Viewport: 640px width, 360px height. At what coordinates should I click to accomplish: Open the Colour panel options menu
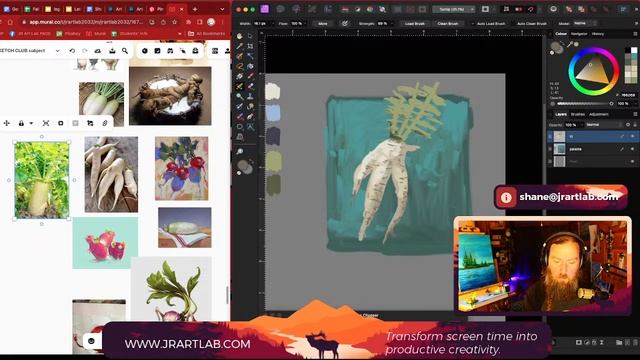(x=635, y=34)
